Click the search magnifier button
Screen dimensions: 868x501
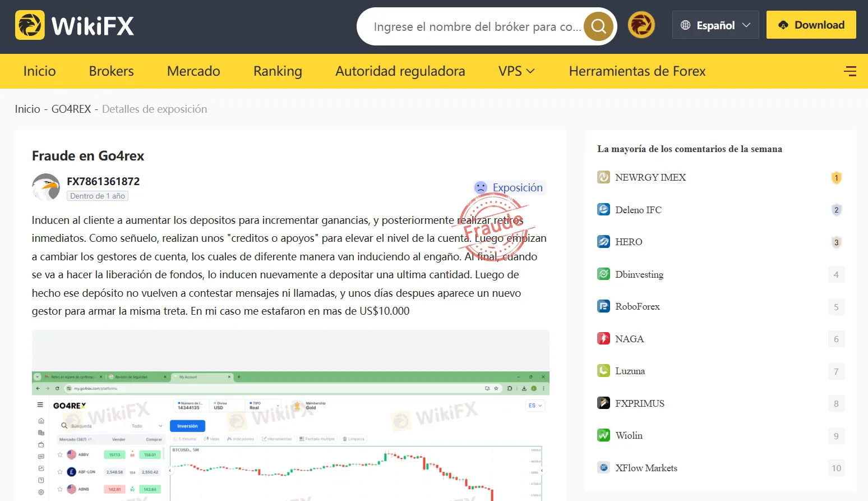(x=598, y=26)
